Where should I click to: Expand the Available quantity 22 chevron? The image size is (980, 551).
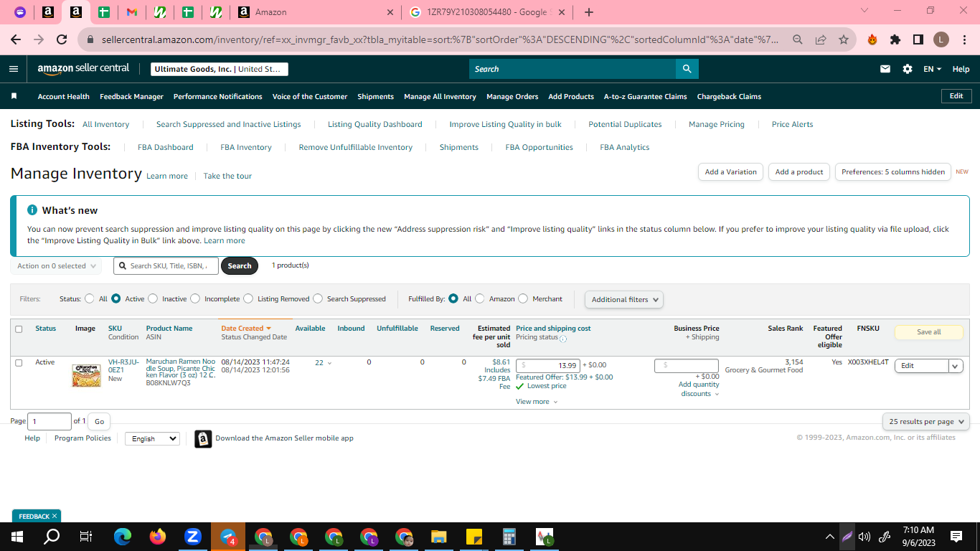pos(330,363)
